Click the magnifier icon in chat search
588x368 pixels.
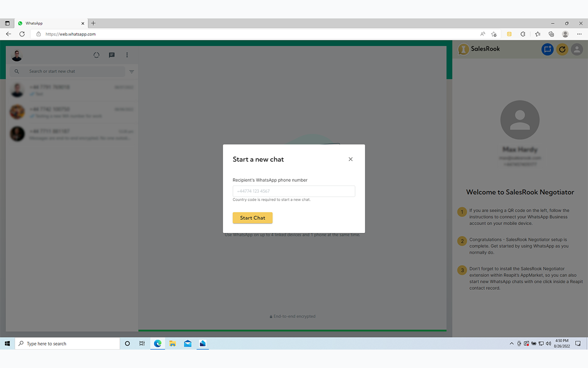pos(17,71)
